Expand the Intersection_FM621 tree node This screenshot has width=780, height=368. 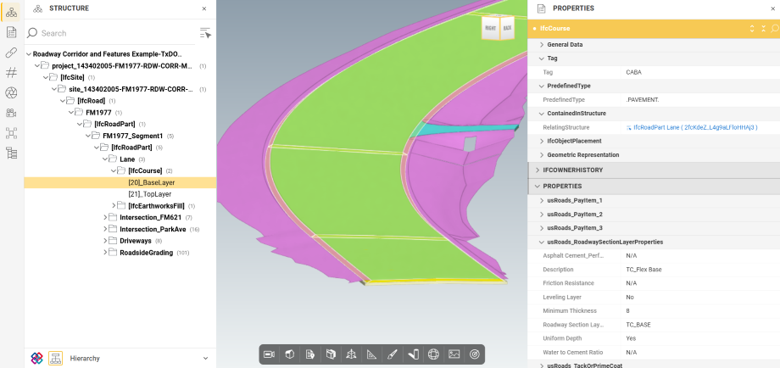[x=105, y=217]
